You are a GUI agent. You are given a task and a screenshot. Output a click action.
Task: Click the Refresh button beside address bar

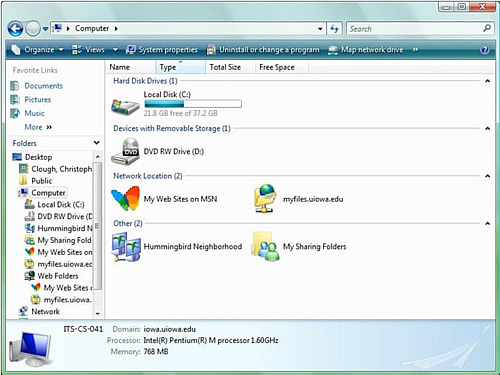tap(334, 29)
